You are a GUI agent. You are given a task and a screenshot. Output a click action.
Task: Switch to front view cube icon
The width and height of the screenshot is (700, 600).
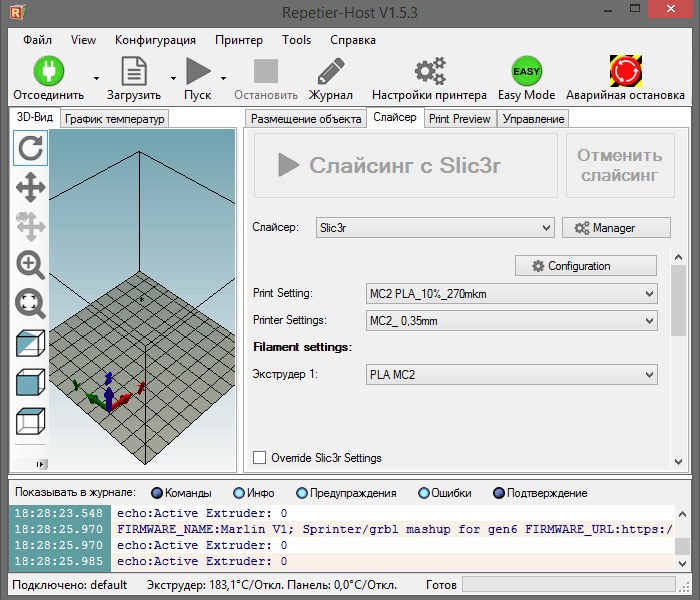coord(30,382)
